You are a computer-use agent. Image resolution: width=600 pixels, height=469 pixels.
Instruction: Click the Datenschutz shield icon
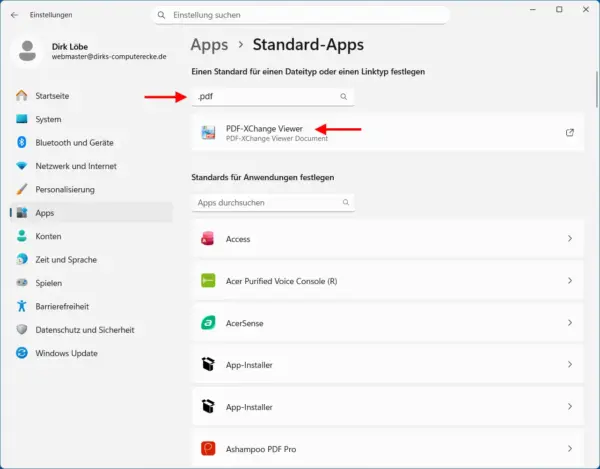[x=22, y=329]
